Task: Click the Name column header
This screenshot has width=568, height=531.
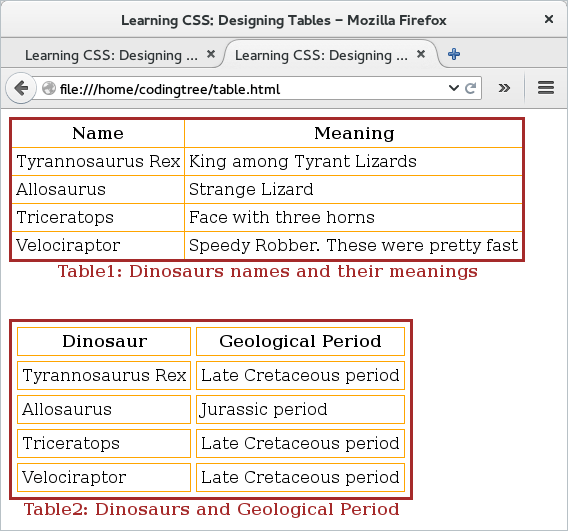Action: 98,133
